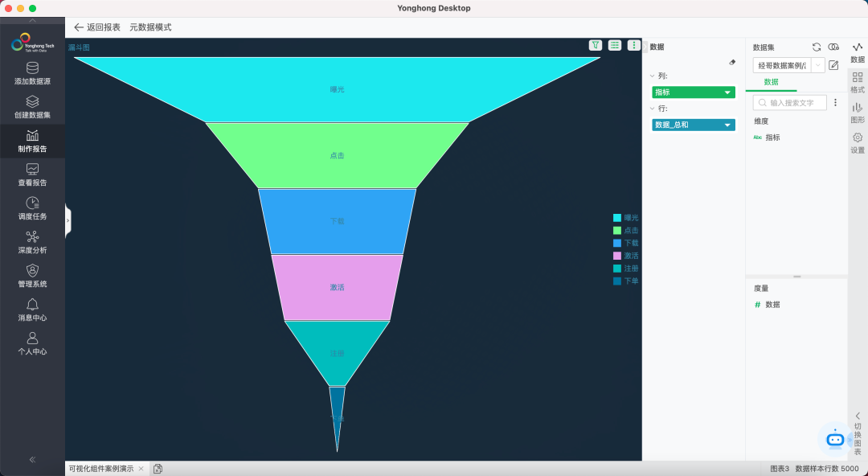Click the 曝光 legend color swatch

pyautogui.click(x=617, y=218)
